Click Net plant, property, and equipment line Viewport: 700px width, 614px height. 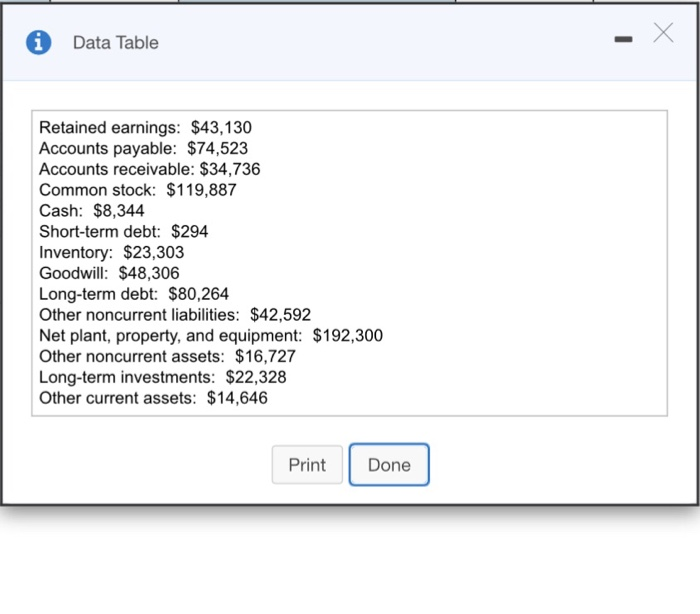pyautogui.click(x=210, y=336)
